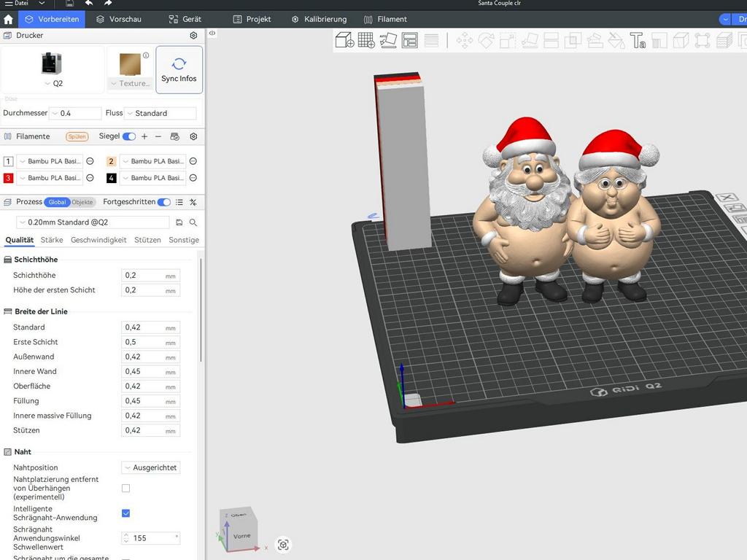This screenshot has height=560, width=747.
Task: Open the Fluss Standard dropdown
Action: (x=160, y=113)
